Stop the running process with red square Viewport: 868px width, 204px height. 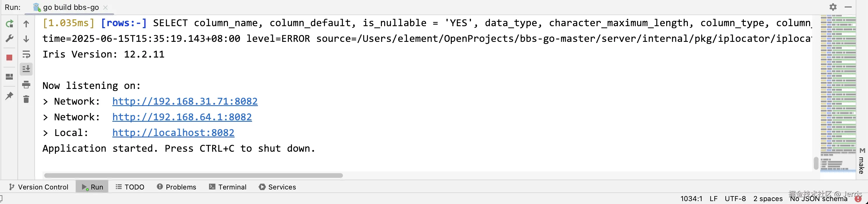[x=9, y=58]
